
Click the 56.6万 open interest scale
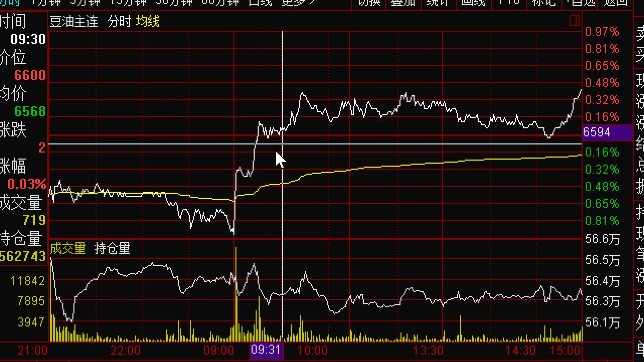[x=602, y=239]
